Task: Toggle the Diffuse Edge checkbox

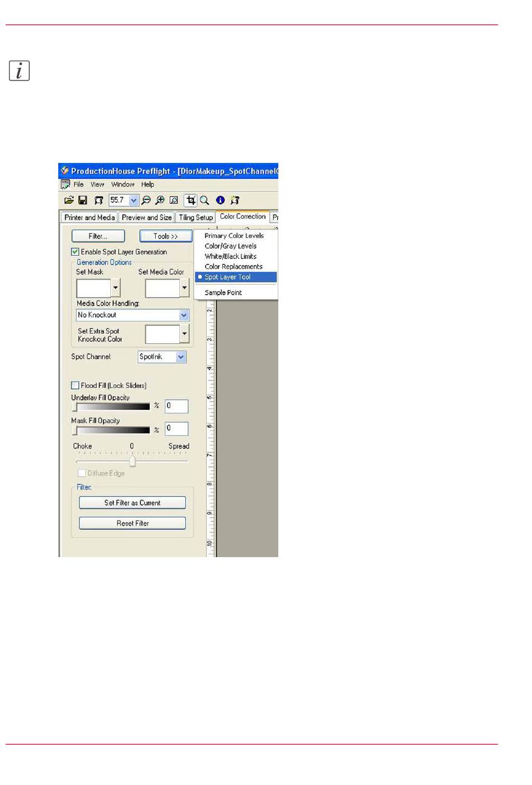Action: coord(82,473)
